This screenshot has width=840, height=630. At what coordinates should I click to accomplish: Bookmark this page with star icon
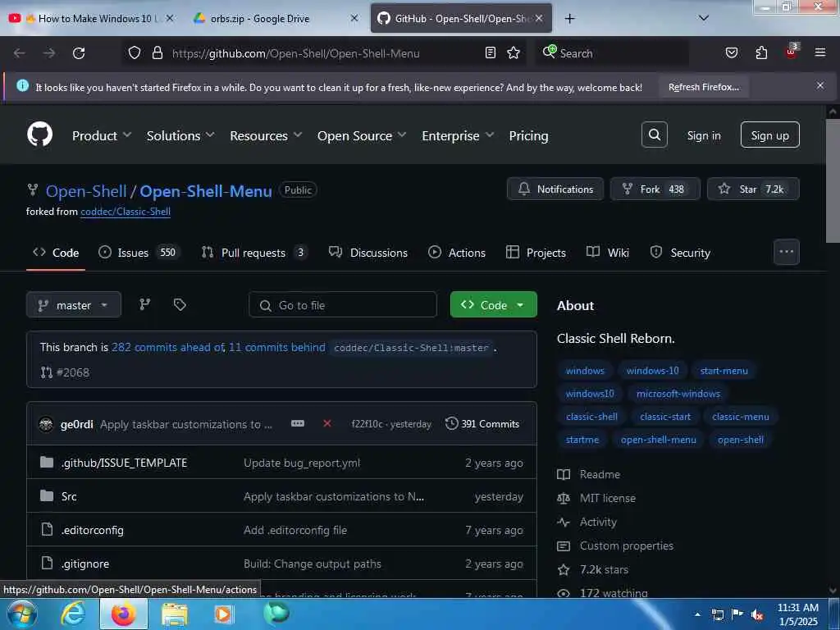pos(514,52)
